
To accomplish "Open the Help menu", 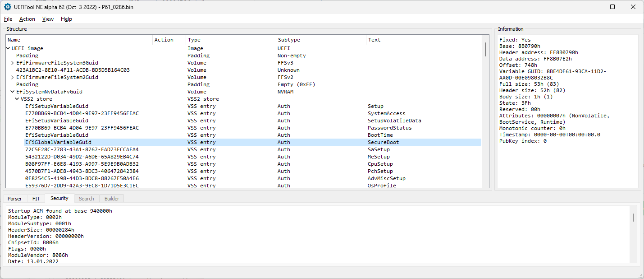I will point(66,19).
